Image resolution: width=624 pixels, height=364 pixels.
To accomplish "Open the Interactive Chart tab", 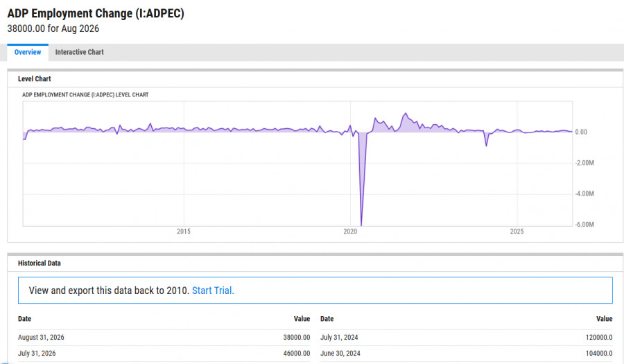I will point(79,52).
